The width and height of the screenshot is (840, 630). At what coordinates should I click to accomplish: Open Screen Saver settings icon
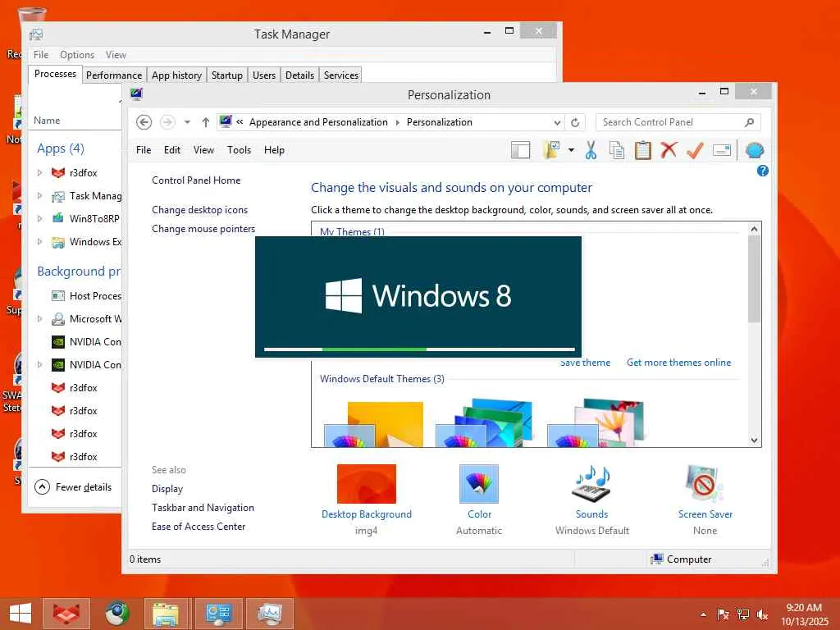tap(705, 484)
